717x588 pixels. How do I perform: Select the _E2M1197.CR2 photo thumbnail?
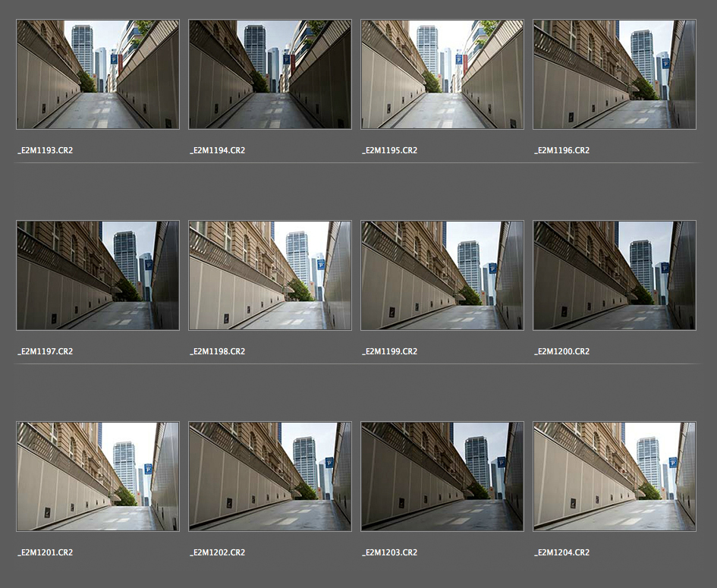pyautogui.click(x=98, y=275)
